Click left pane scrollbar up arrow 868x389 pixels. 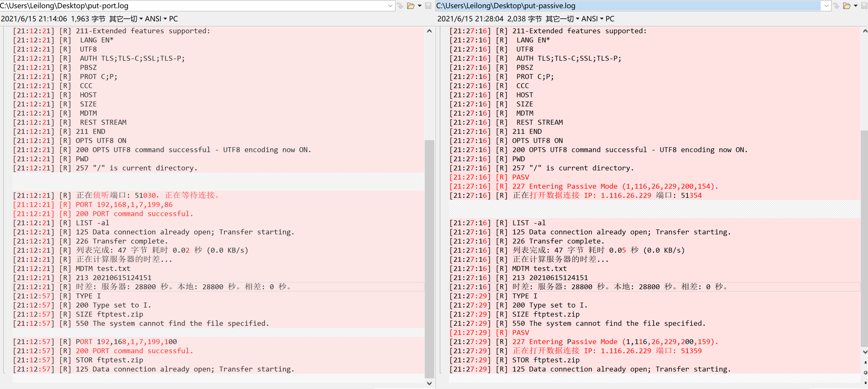pos(429,31)
